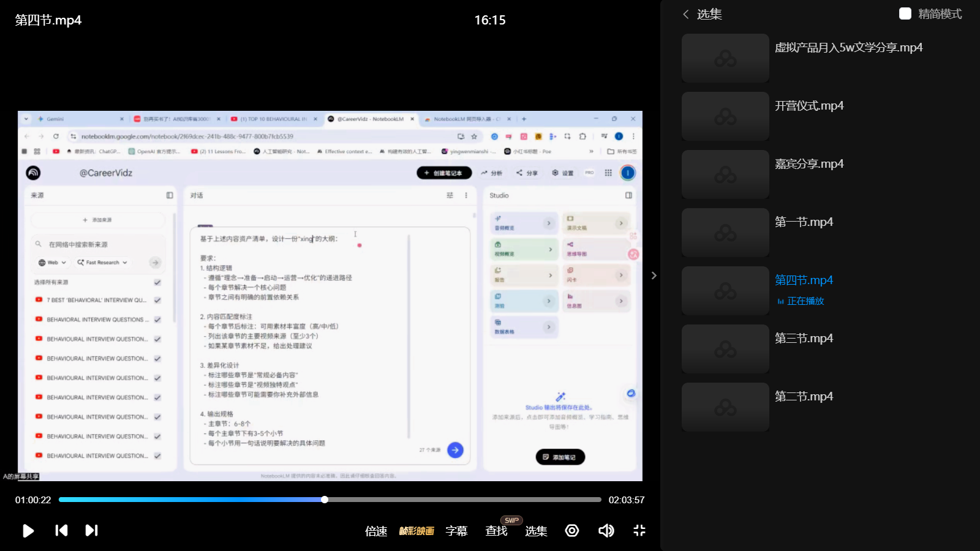The image size is (980, 551).
Task: Click the 查找 button in the control bar
Action: pos(496,531)
